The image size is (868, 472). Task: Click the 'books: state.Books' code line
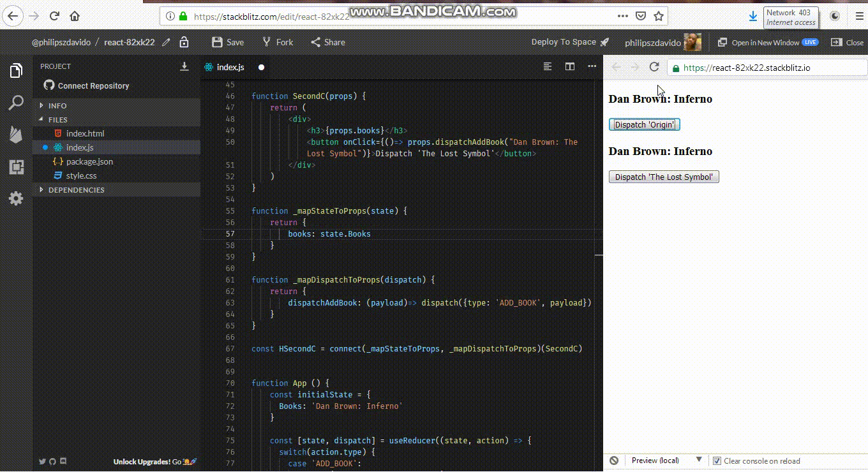pos(329,233)
